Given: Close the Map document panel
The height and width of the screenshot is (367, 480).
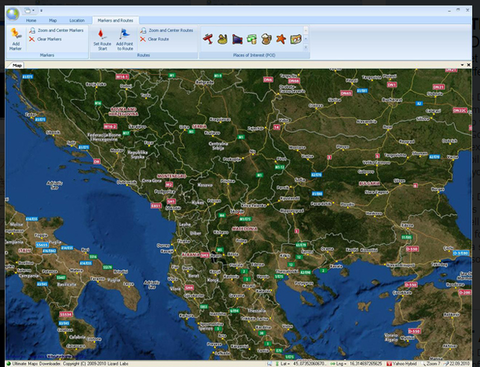Looking at the screenshot, I should coord(468,65).
